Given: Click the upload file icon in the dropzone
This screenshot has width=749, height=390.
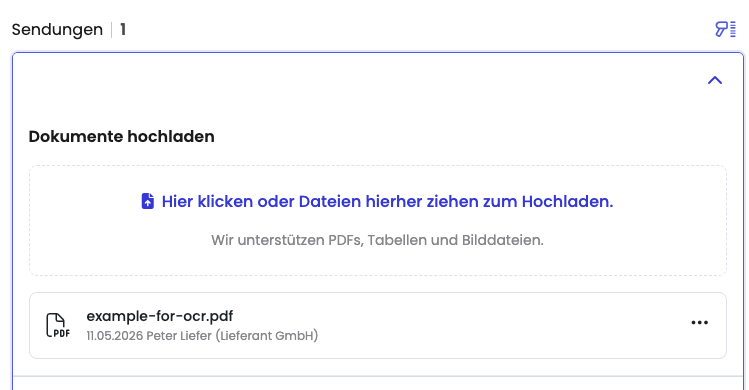Looking at the screenshot, I should coord(148,201).
